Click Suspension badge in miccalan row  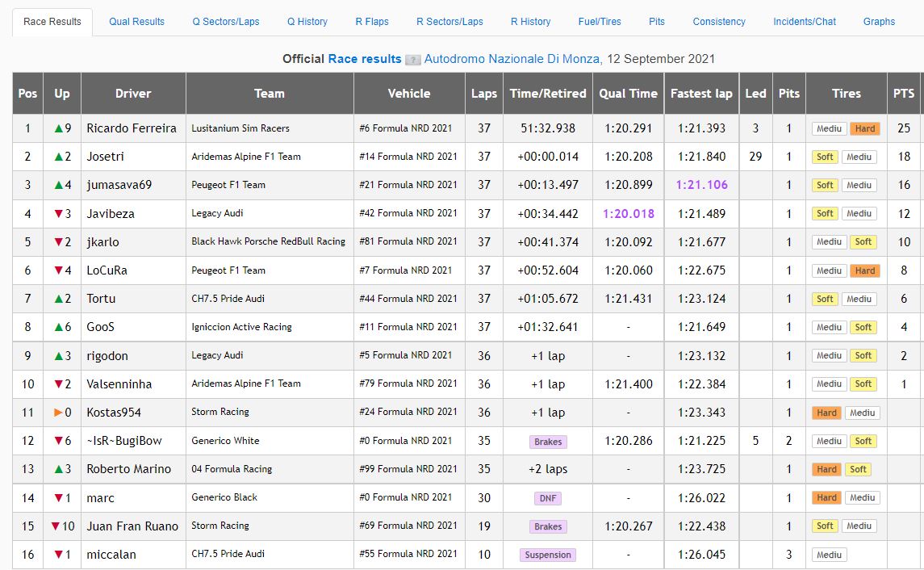pos(548,555)
